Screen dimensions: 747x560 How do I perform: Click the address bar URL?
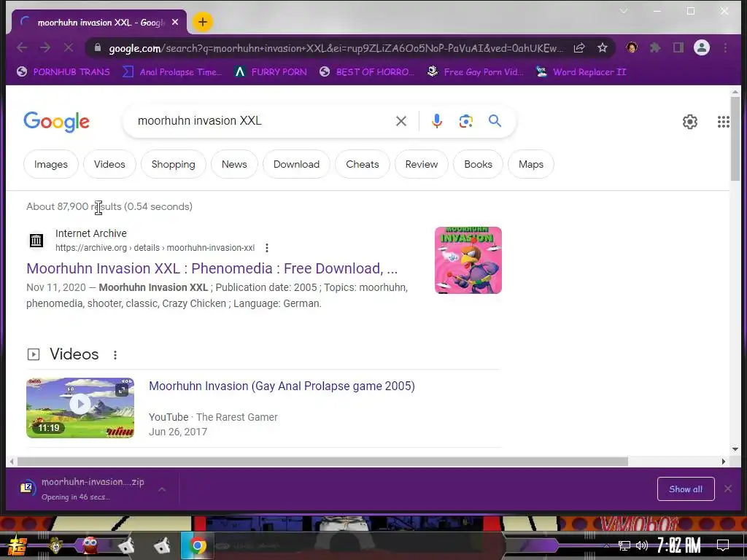click(336, 48)
